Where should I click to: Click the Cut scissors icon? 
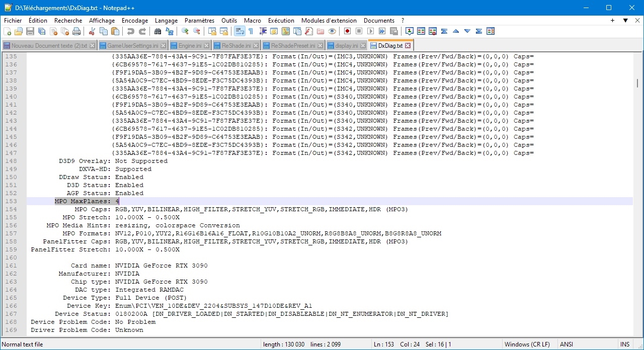pyautogui.click(x=92, y=31)
